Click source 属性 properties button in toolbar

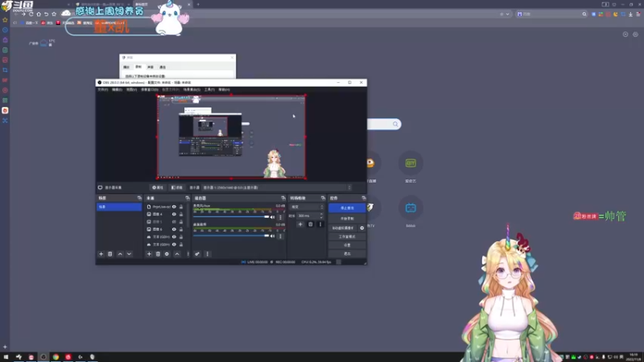click(x=158, y=187)
